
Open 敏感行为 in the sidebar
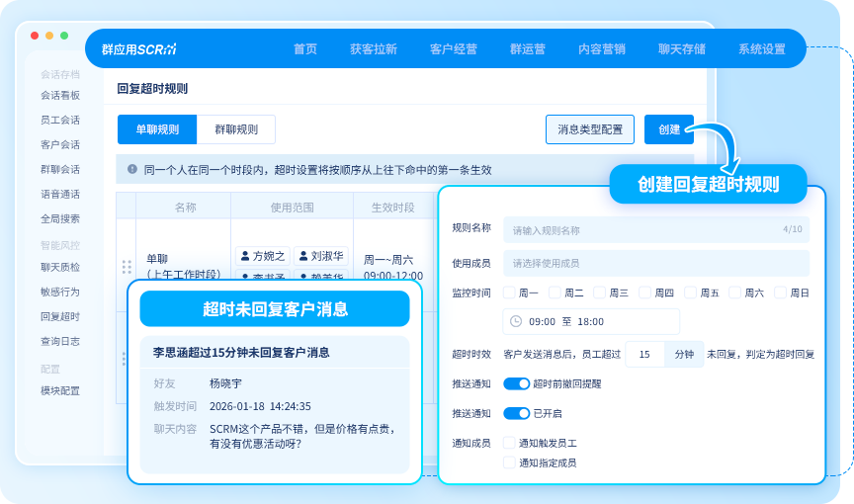60,292
